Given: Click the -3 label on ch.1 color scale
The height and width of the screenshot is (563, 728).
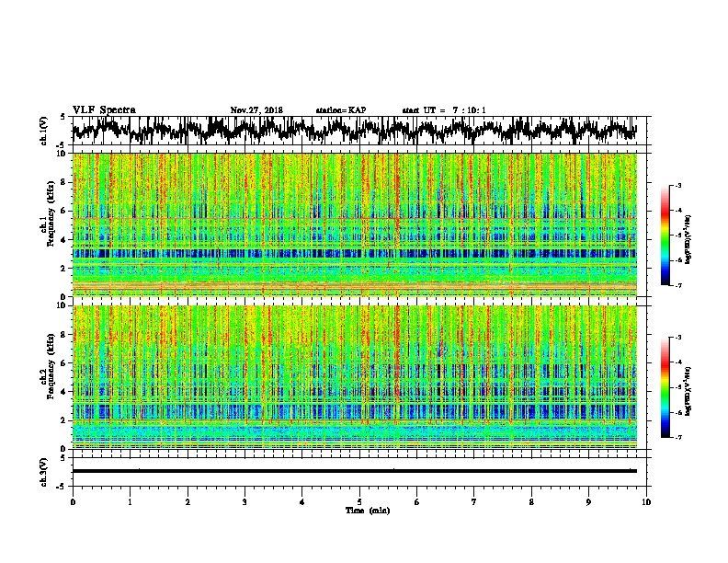Looking at the screenshot, I should 677,186.
